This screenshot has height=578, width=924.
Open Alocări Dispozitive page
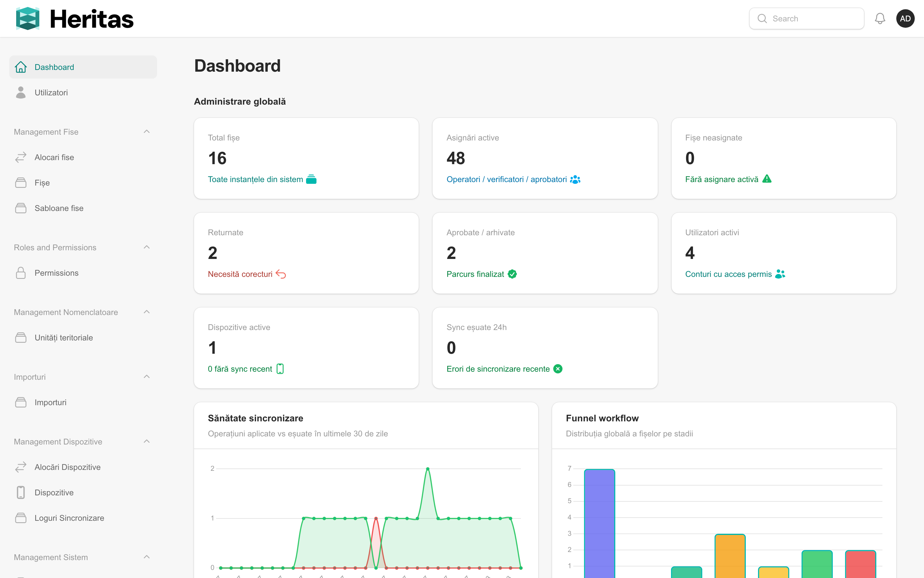click(x=83, y=467)
